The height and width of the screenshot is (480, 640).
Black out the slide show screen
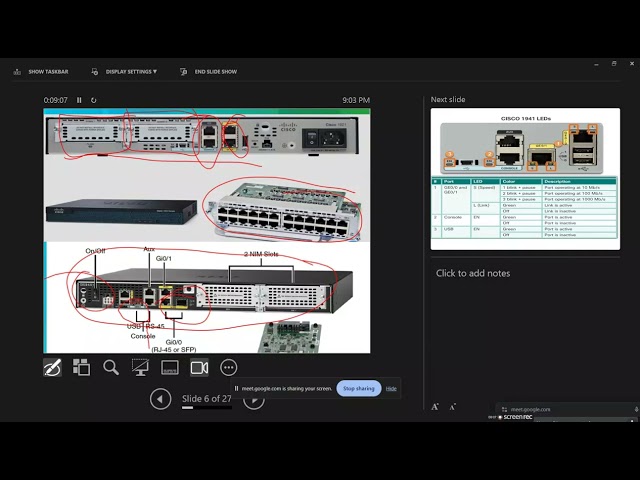click(140, 367)
